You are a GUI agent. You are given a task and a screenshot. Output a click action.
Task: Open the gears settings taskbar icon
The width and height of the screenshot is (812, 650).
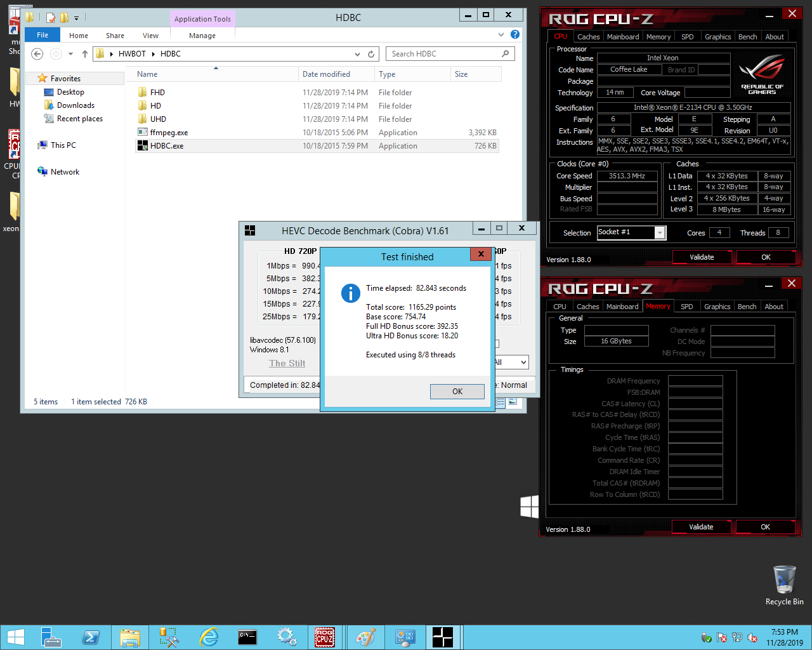pyautogui.click(x=287, y=637)
